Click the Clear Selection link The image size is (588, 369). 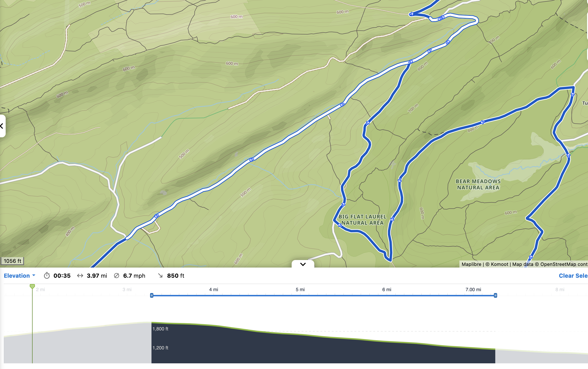(x=573, y=276)
